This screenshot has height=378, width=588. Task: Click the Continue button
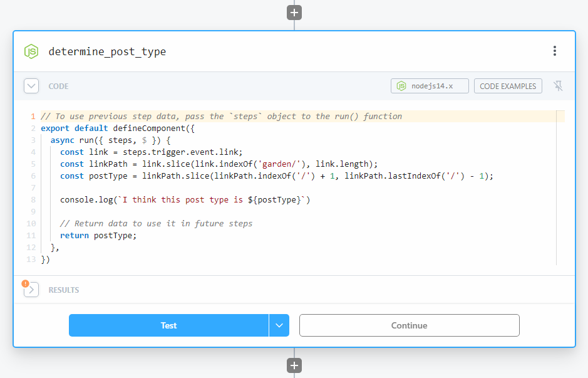409,325
